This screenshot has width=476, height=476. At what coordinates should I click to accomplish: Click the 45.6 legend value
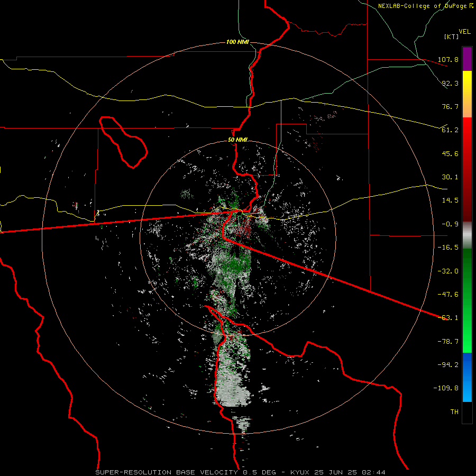coord(450,153)
